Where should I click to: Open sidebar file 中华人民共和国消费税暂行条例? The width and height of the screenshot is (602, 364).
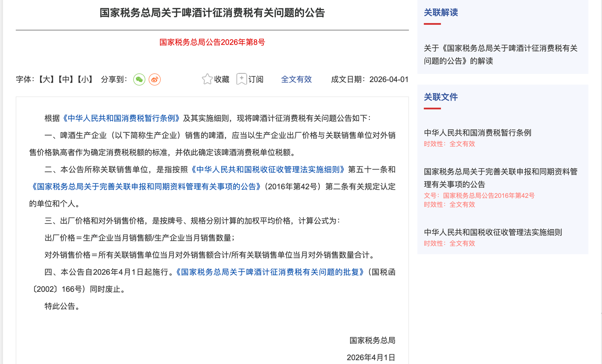coord(477,133)
